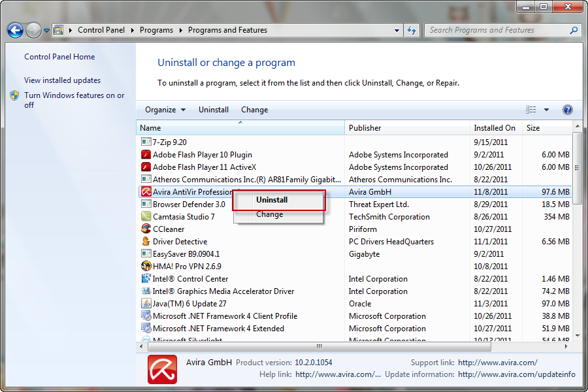The width and height of the screenshot is (588, 392).
Task: Select the CCleaner icon
Action: [x=146, y=229]
